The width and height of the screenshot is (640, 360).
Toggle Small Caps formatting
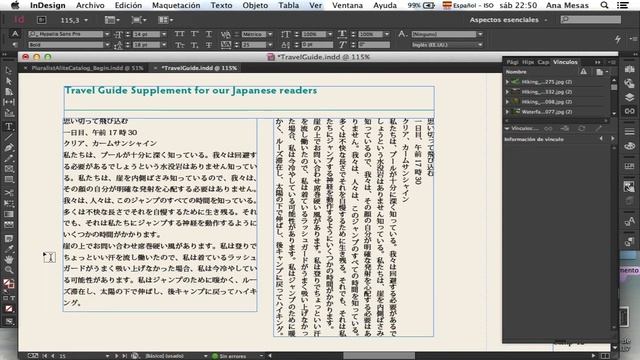(179, 45)
